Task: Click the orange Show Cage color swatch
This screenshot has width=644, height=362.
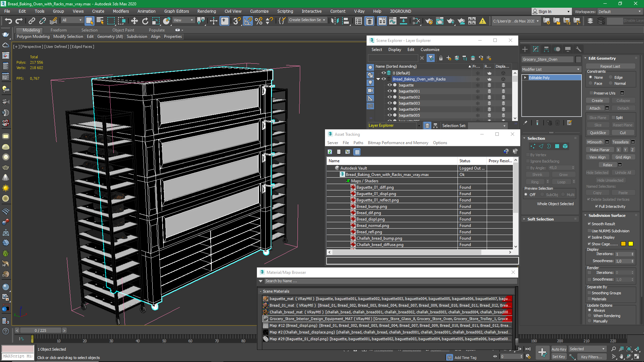Action: point(623,244)
